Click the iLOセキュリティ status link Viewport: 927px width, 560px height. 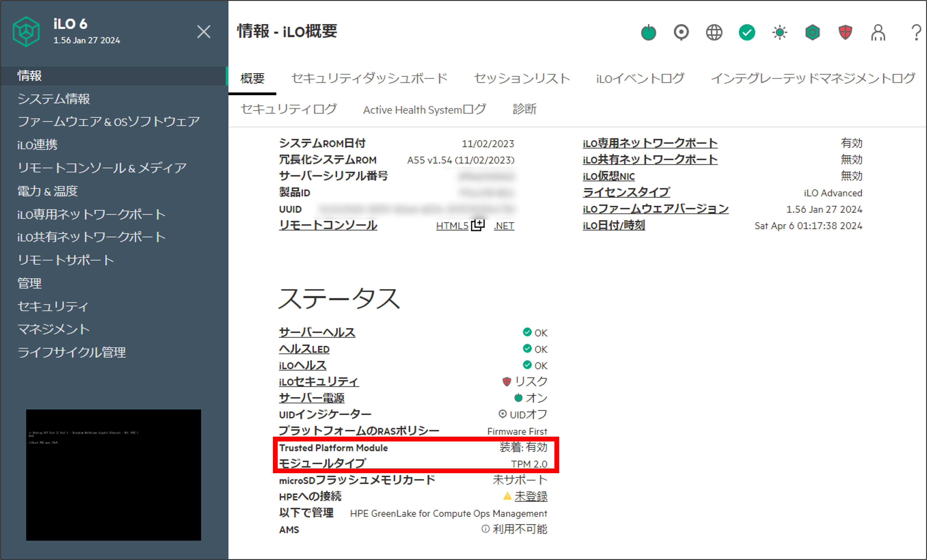pos(319,382)
